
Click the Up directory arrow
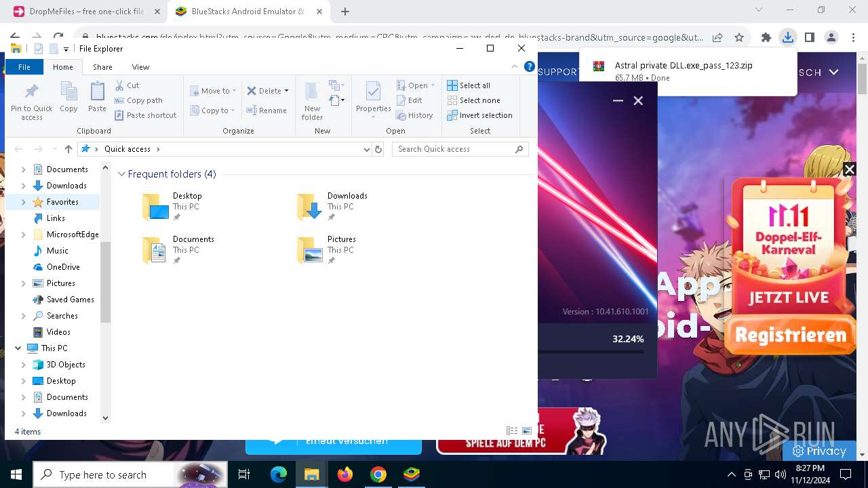[x=68, y=149]
